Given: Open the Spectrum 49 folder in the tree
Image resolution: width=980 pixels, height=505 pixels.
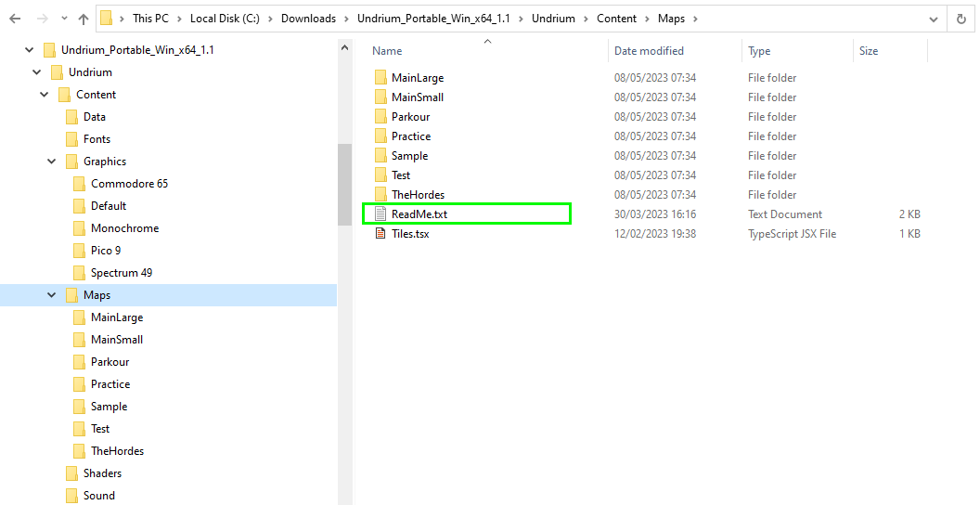Looking at the screenshot, I should (122, 273).
